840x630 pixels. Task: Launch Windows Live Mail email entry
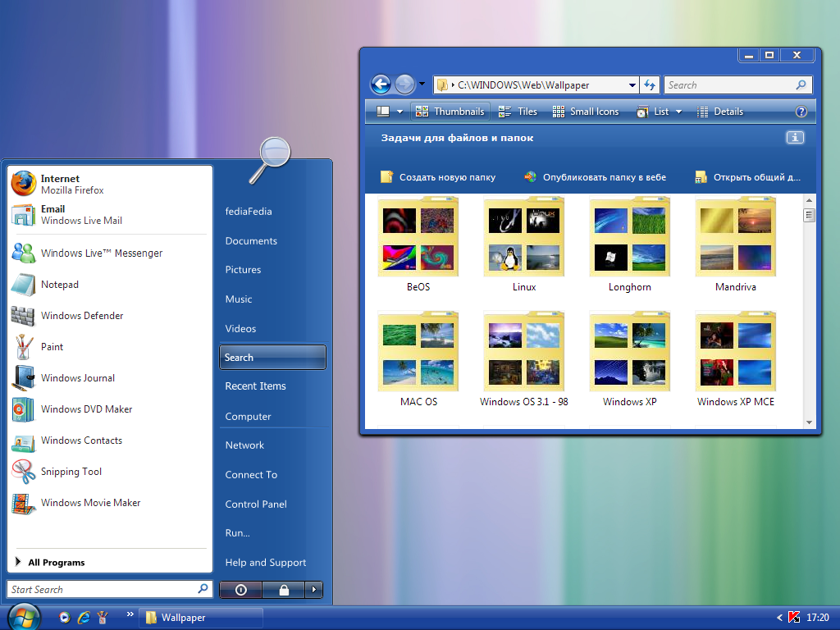(x=110, y=214)
